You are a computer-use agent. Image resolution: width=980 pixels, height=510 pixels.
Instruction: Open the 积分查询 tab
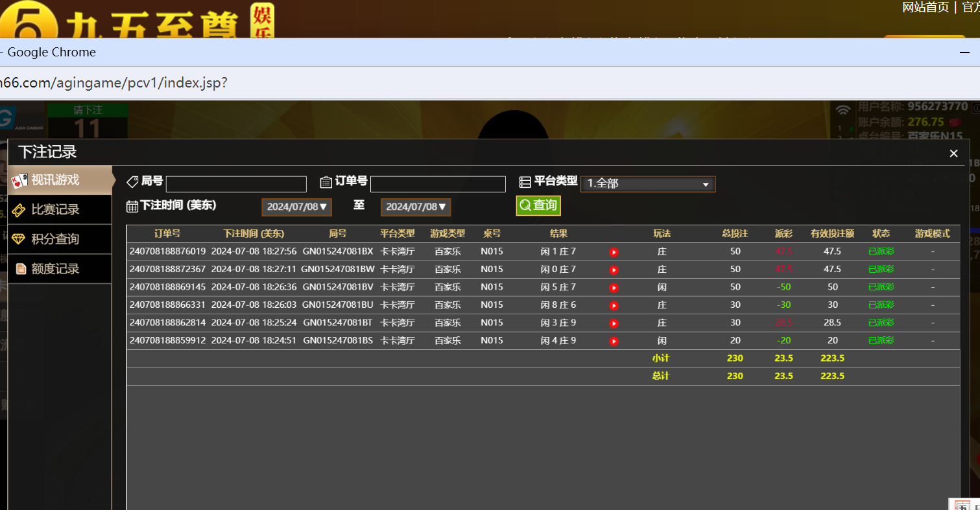55,239
